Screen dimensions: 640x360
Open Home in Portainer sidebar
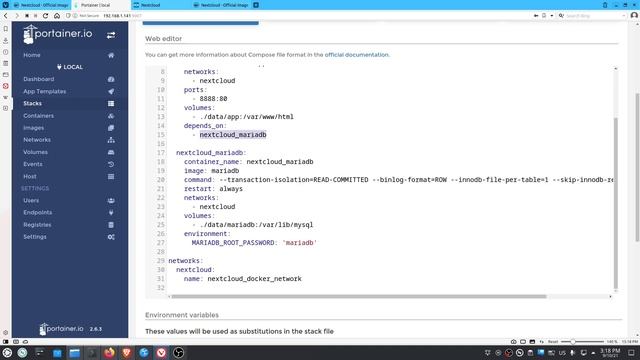[32, 55]
